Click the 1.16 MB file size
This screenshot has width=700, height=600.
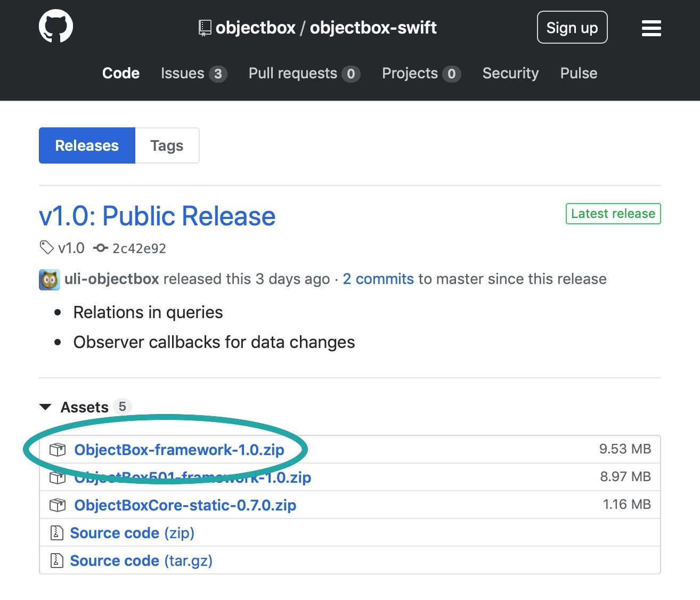(627, 504)
